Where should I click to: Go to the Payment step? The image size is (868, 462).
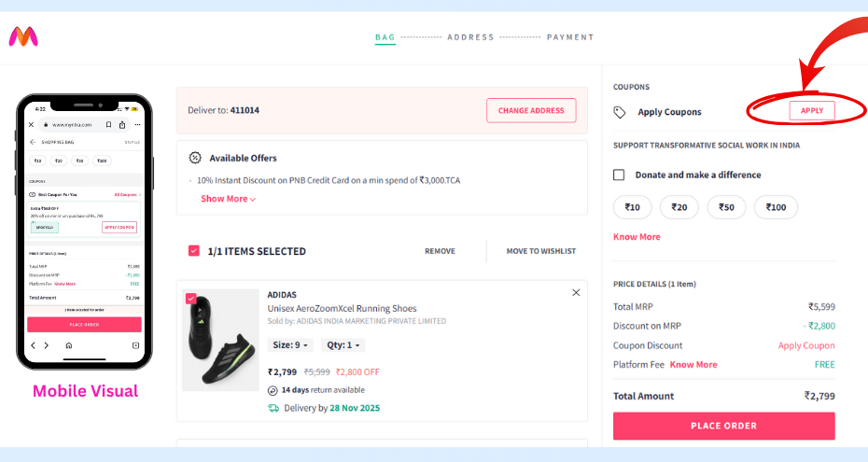point(570,37)
